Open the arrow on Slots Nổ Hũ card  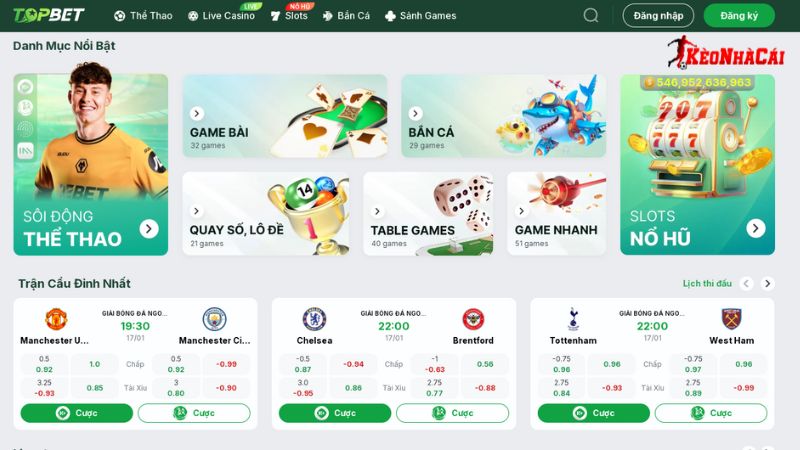click(756, 228)
